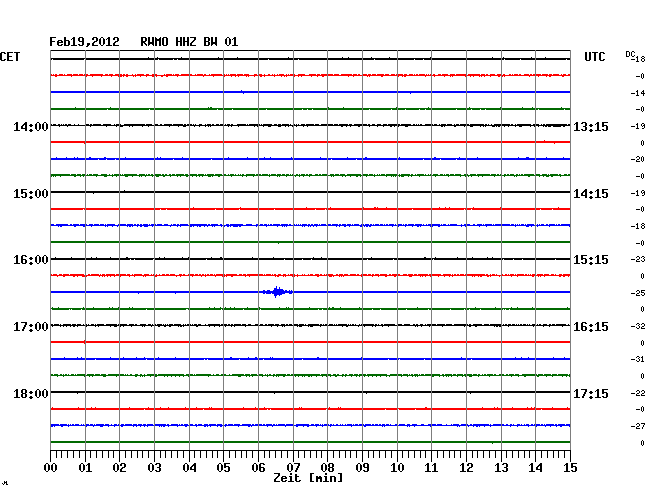Click the seismic event burst on the blue trace

pyautogui.click(x=277, y=292)
